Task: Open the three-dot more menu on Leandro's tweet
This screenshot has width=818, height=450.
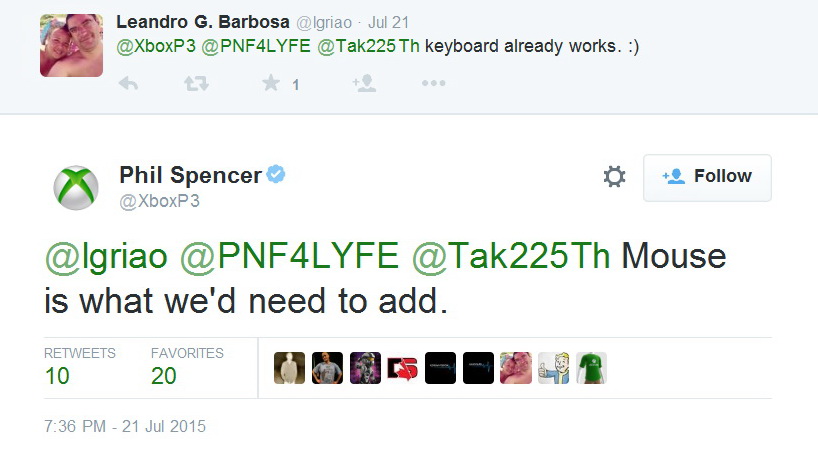Action: pos(434,83)
